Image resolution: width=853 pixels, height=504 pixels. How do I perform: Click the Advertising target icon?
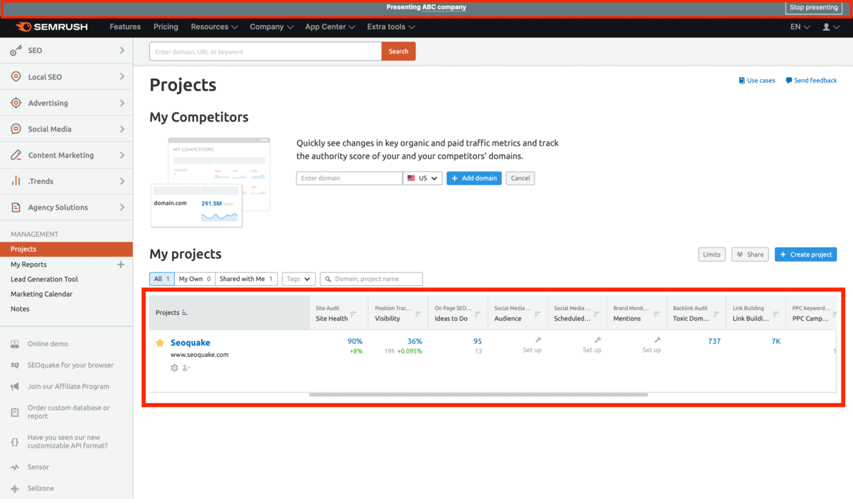coord(16,103)
